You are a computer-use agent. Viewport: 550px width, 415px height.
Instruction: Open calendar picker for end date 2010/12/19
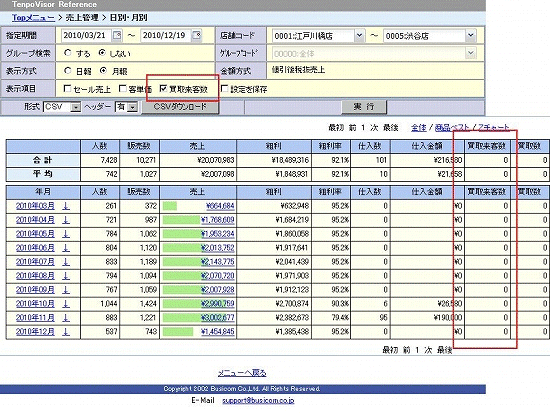tap(197, 35)
